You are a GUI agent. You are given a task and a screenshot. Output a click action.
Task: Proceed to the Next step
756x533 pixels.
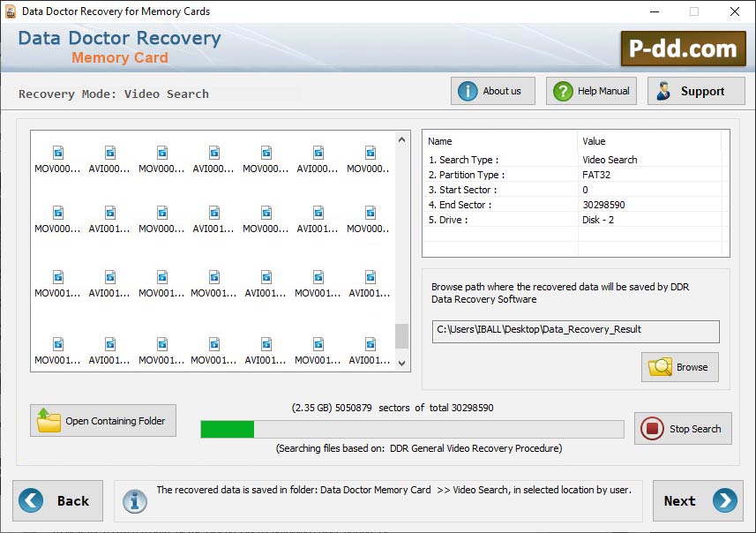point(697,500)
